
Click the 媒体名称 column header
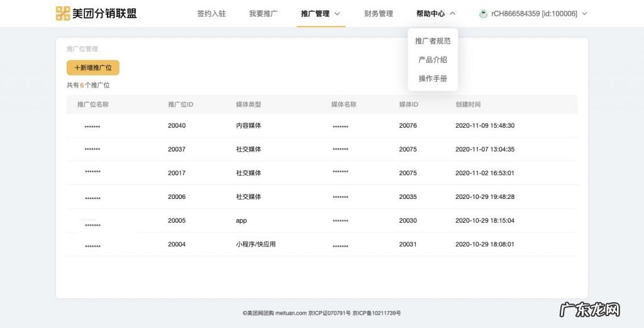[x=344, y=105]
